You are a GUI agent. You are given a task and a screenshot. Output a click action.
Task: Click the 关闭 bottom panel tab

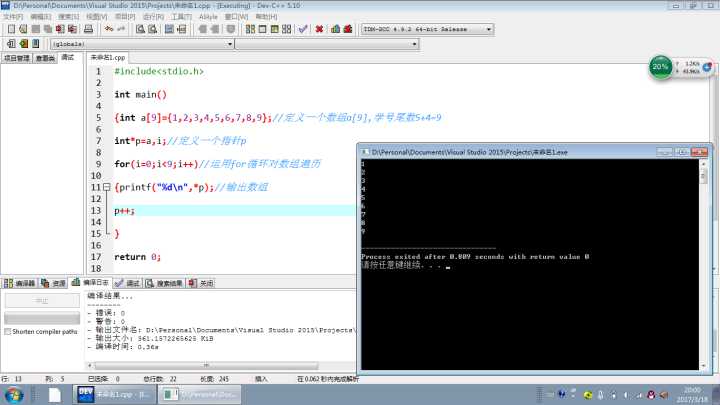[201, 283]
